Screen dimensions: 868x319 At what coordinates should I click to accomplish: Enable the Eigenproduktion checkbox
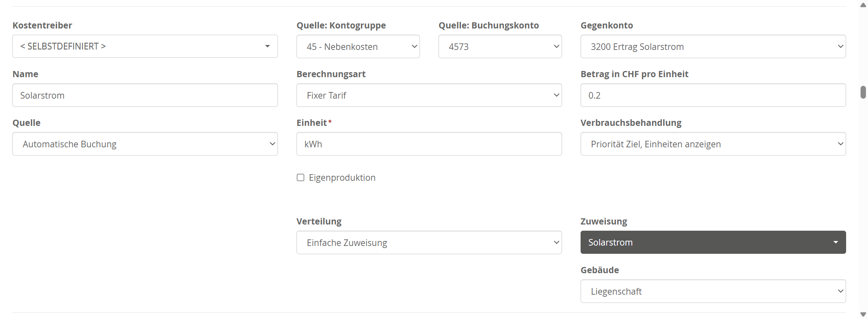301,177
